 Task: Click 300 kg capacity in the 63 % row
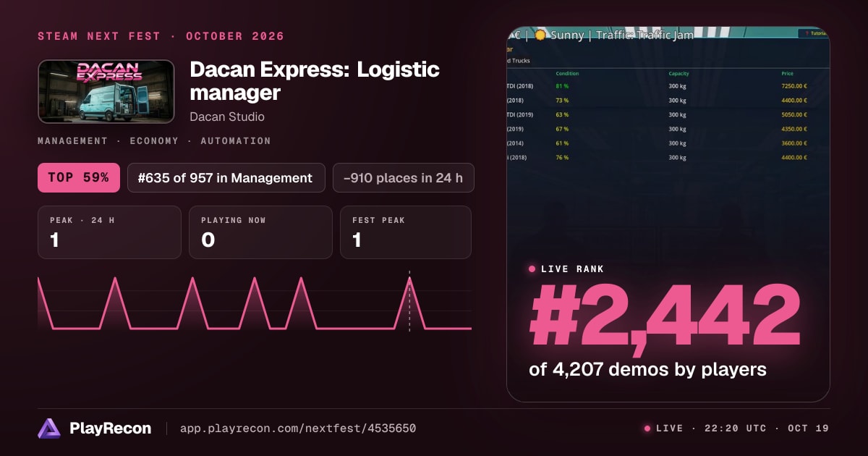[x=677, y=115]
